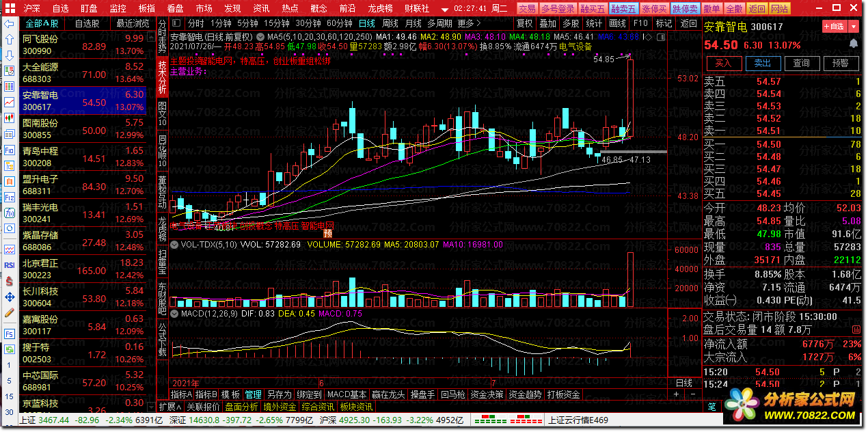
Task: Expand the 更多 period options
Action: [470, 23]
